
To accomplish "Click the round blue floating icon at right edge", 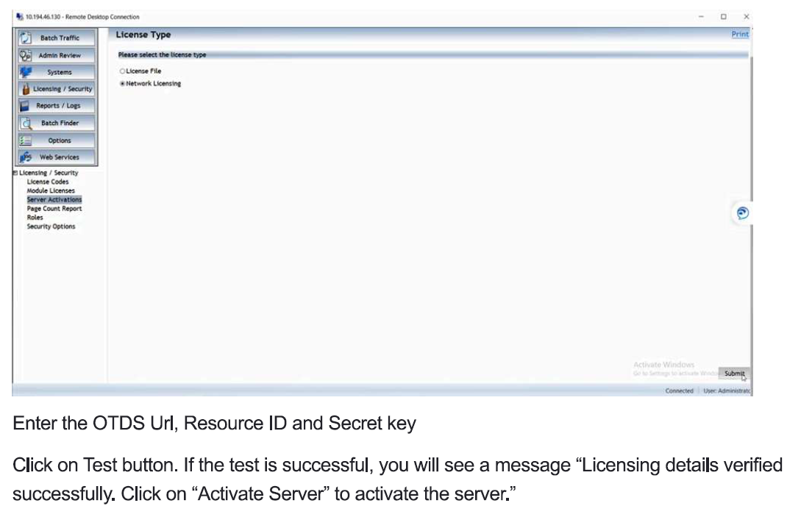I will [743, 213].
